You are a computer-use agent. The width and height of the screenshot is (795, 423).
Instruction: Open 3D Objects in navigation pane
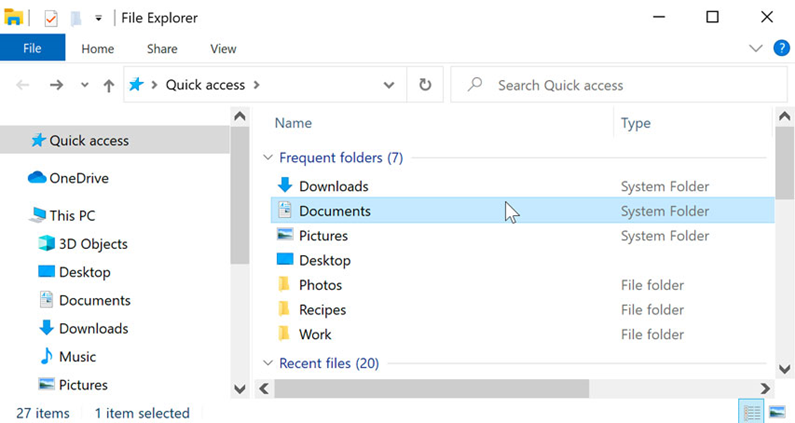coord(93,244)
